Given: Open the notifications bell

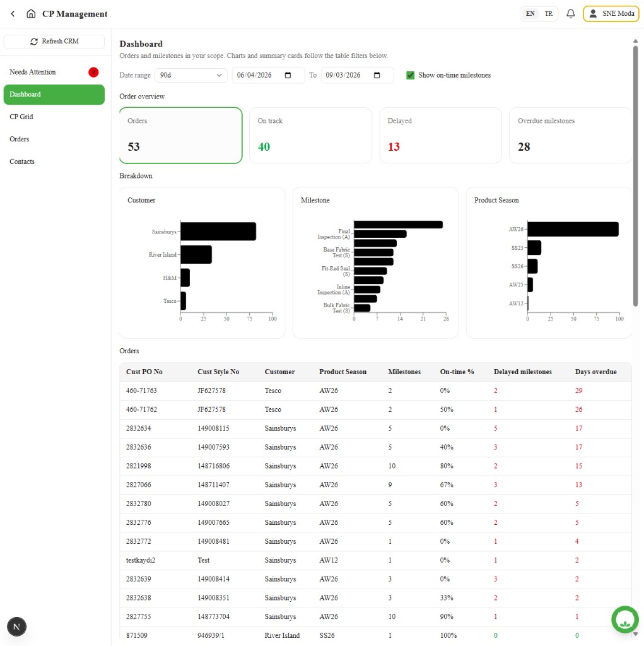Looking at the screenshot, I should [x=570, y=14].
